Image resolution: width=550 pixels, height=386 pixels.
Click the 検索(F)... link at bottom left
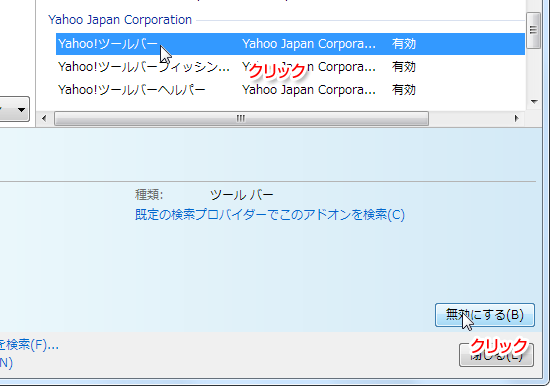(x=29, y=345)
